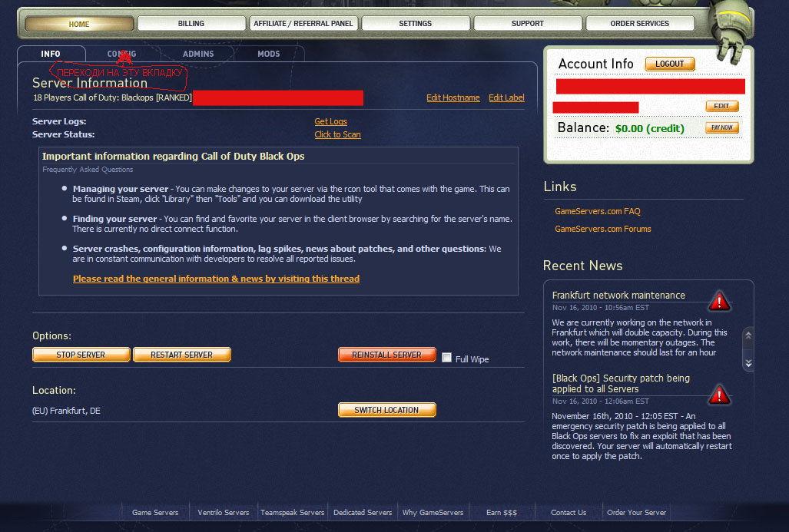Click the (EU) Frankfurt, DE location text
The image size is (789, 532).
(x=66, y=411)
